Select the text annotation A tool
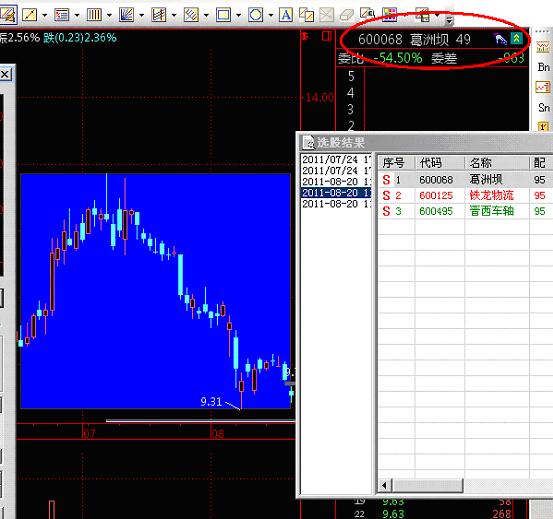Image resolution: width=553 pixels, height=519 pixels. coord(286,15)
